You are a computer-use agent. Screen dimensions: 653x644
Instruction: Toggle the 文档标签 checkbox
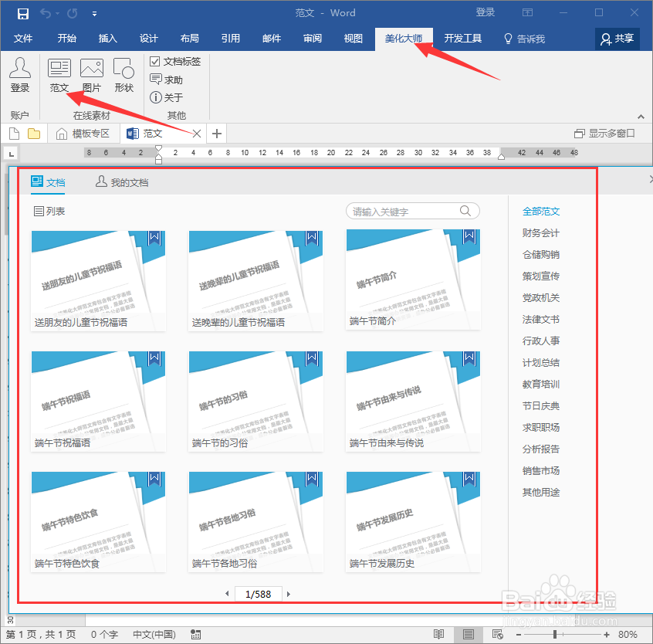[x=155, y=62]
